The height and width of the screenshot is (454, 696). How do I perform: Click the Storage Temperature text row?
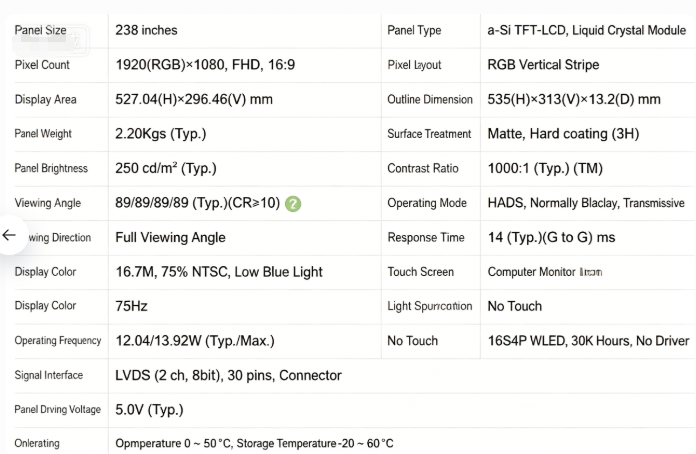(254, 443)
